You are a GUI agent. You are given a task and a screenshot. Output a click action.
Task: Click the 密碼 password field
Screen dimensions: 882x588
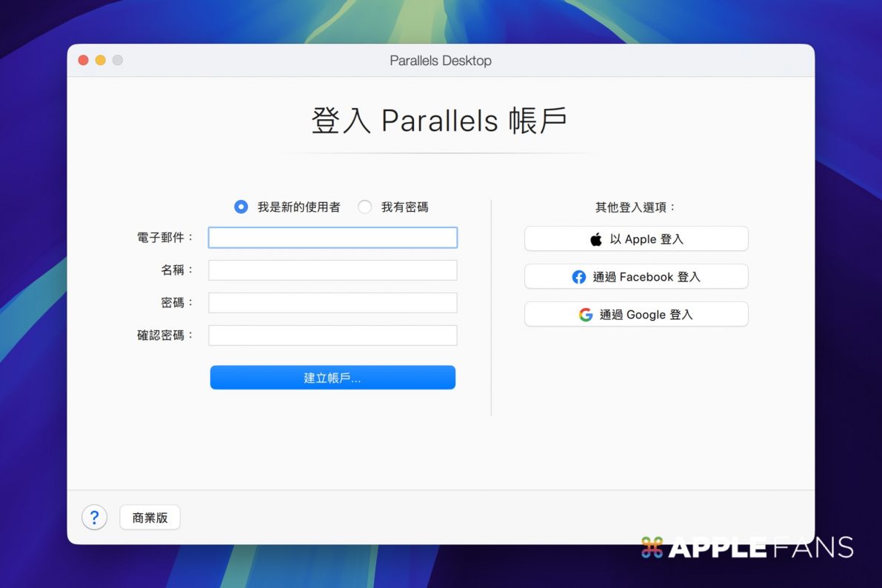click(x=333, y=303)
